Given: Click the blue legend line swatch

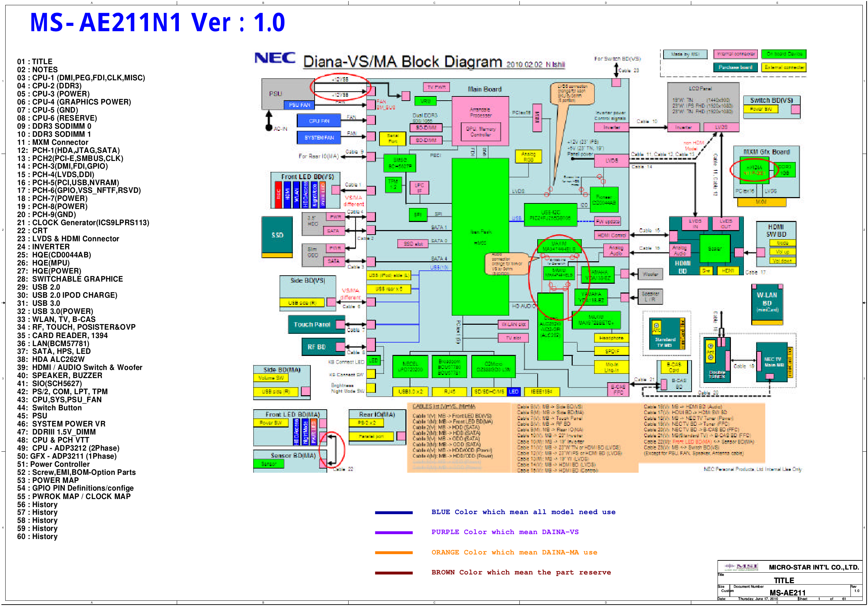Looking at the screenshot, I should (393, 513).
